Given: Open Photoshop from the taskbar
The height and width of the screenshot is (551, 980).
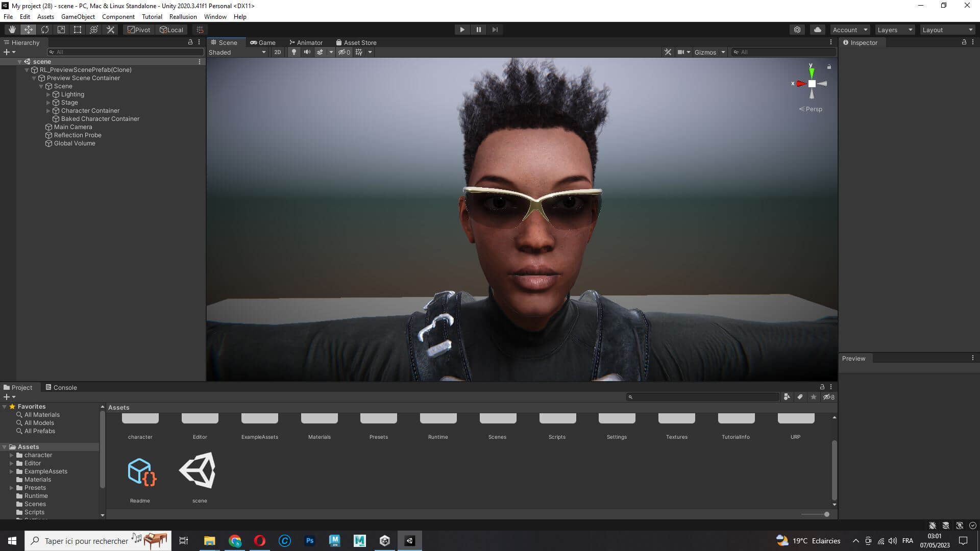Looking at the screenshot, I should [310, 541].
